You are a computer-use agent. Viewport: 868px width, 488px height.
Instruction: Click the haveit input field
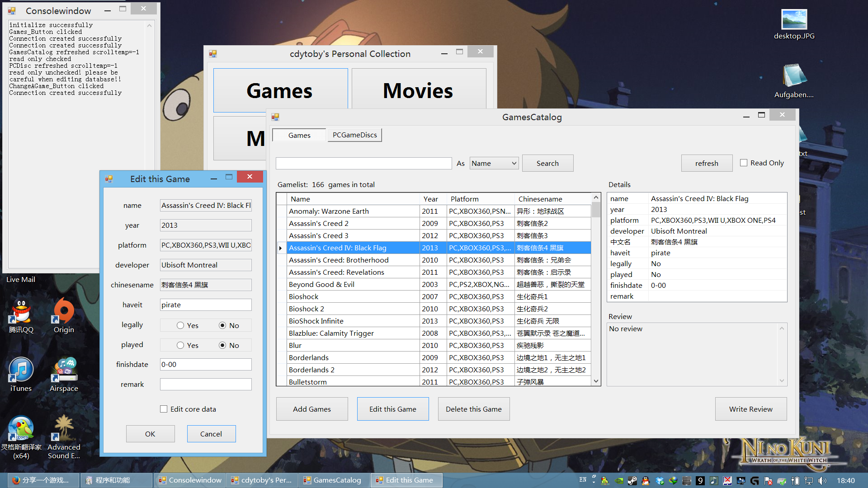coord(206,305)
